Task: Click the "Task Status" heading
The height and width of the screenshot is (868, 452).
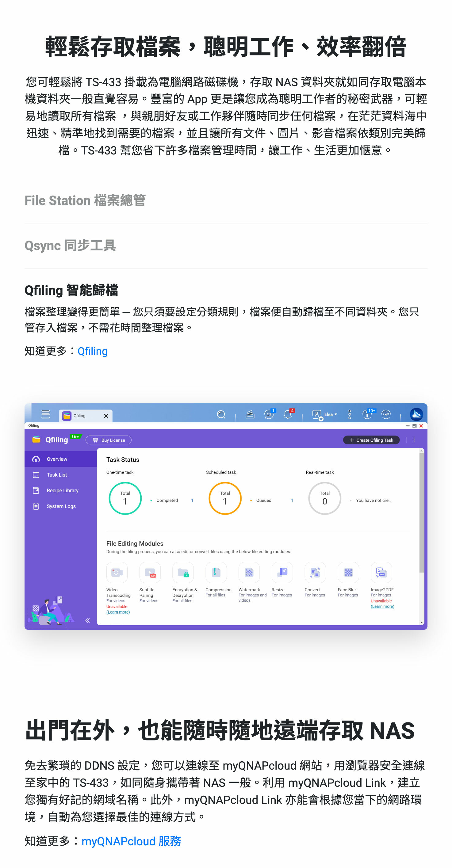Action: [x=123, y=460]
